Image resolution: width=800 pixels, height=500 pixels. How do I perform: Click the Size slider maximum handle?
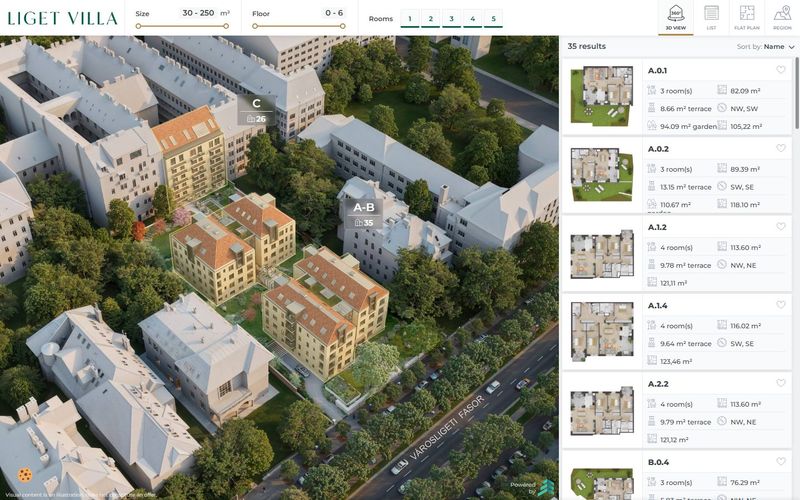[226, 26]
